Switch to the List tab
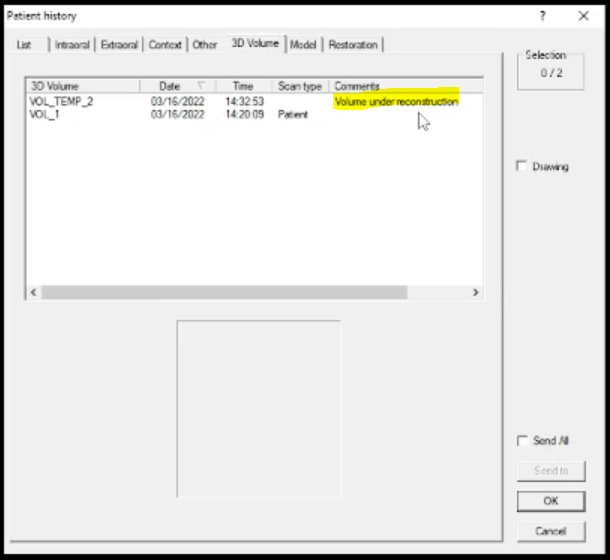 pos(24,45)
